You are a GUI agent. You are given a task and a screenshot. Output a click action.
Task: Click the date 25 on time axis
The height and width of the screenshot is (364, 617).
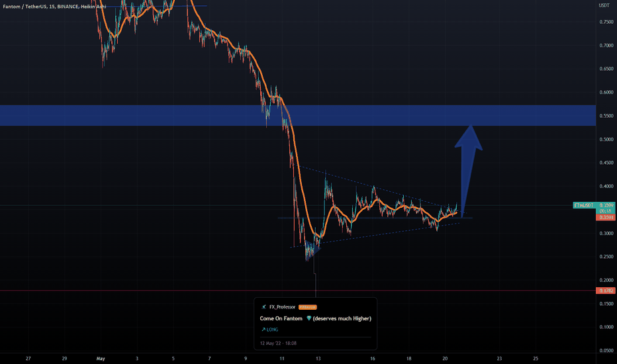(x=535, y=359)
